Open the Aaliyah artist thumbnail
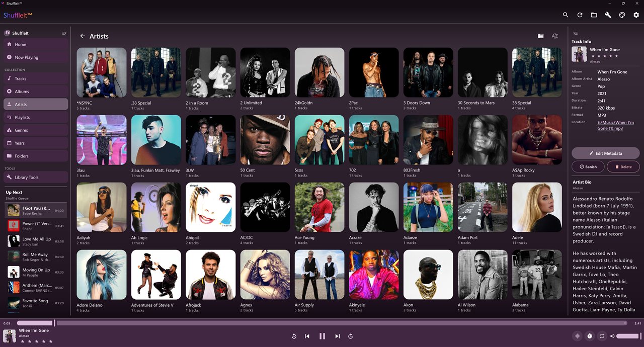644x347 pixels. pos(102,207)
